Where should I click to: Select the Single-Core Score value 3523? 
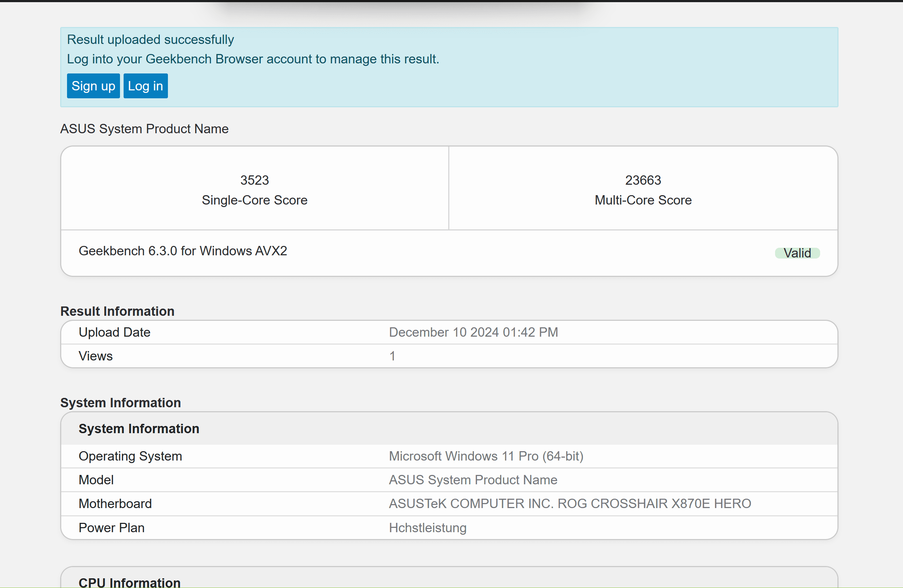point(255,180)
